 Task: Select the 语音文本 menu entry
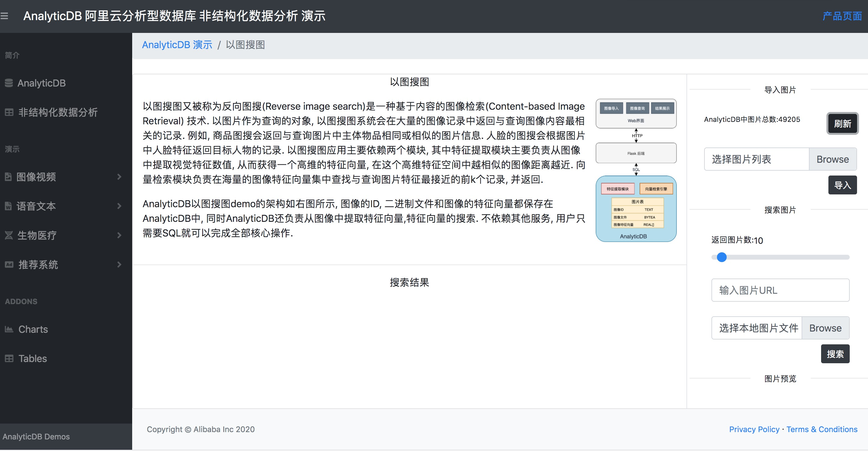pyautogui.click(x=36, y=206)
